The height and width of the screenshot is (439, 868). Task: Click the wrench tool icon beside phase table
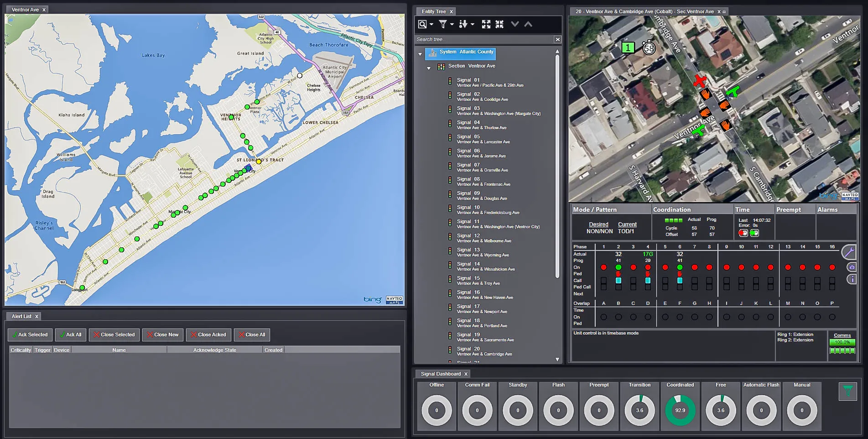[849, 252]
